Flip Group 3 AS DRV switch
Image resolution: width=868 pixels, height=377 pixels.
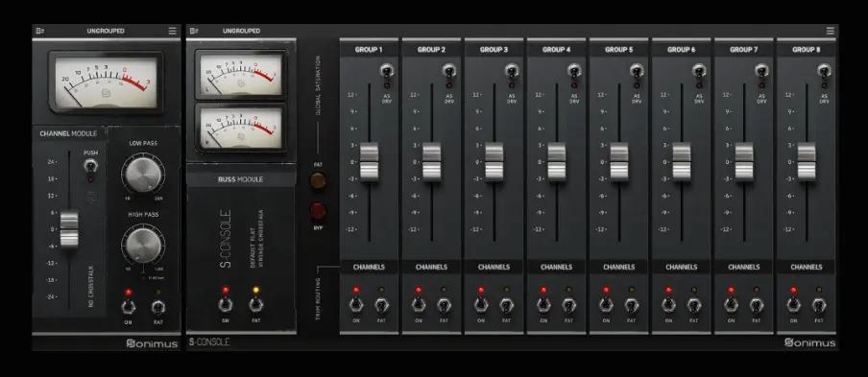point(511,71)
